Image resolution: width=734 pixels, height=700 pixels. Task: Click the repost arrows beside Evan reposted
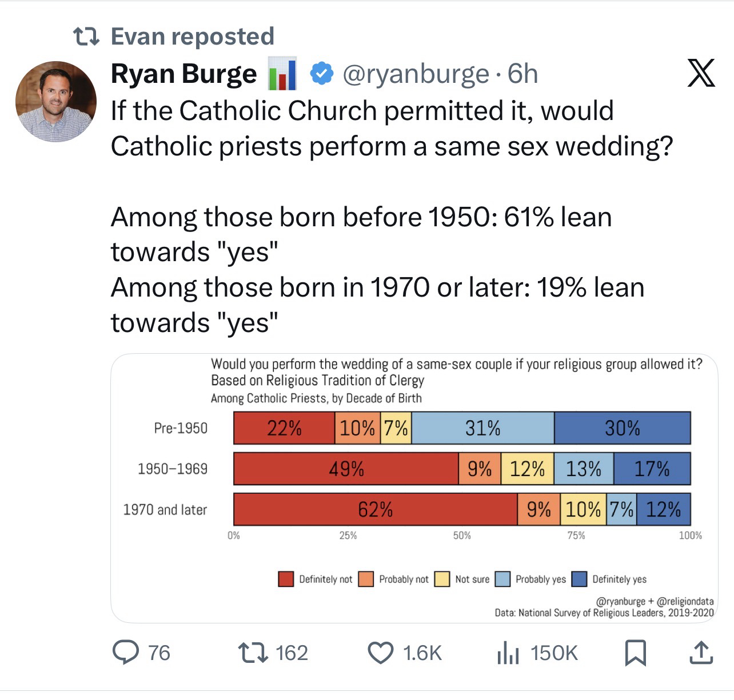tap(87, 37)
